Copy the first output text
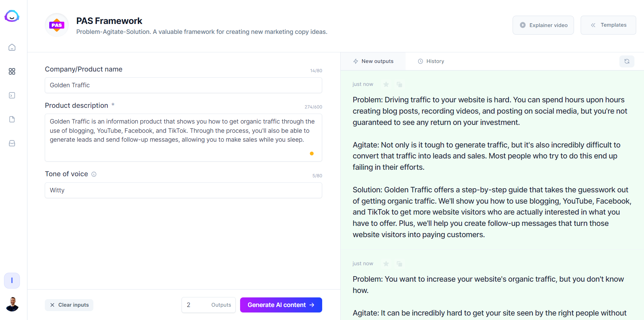 coord(399,84)
